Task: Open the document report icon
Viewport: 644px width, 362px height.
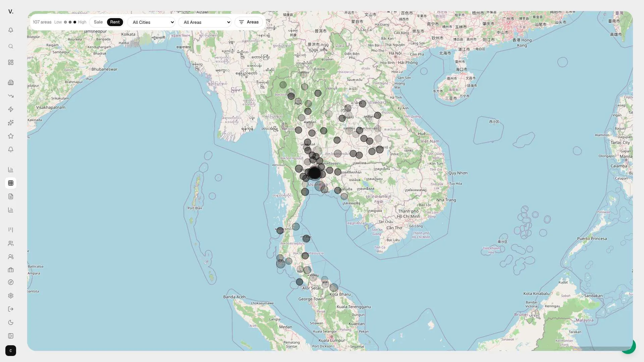Action: pos(11,196)
